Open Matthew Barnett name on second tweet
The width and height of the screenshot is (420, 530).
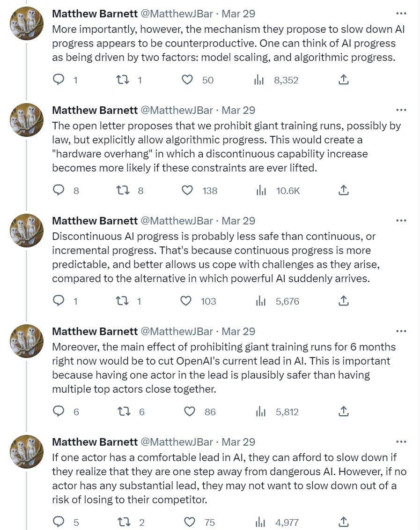[95, 110]
